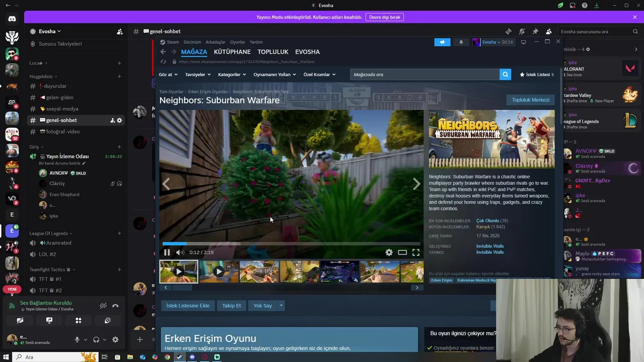This screenshot has width=644, height=362.
Task: Open dropdown arrow beside Yok Say
Action: coord(281,306)
